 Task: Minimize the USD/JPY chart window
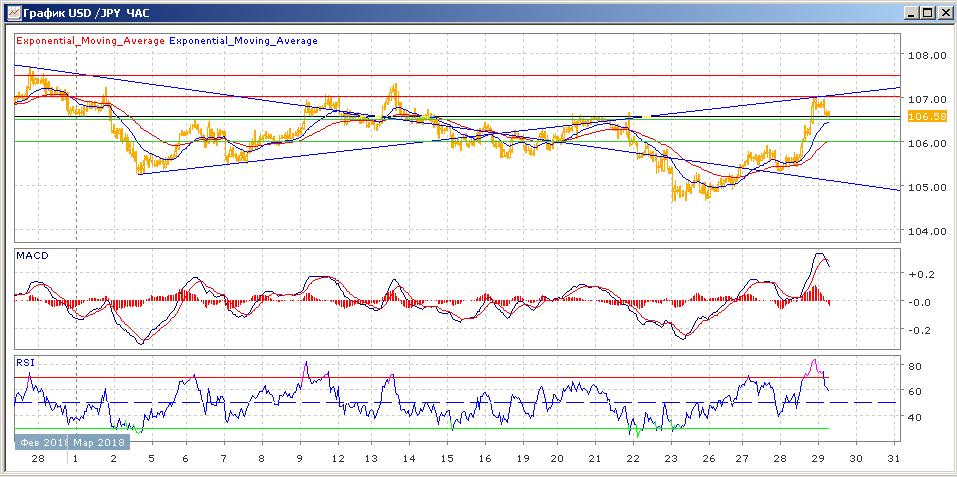(x=911, y=13)
